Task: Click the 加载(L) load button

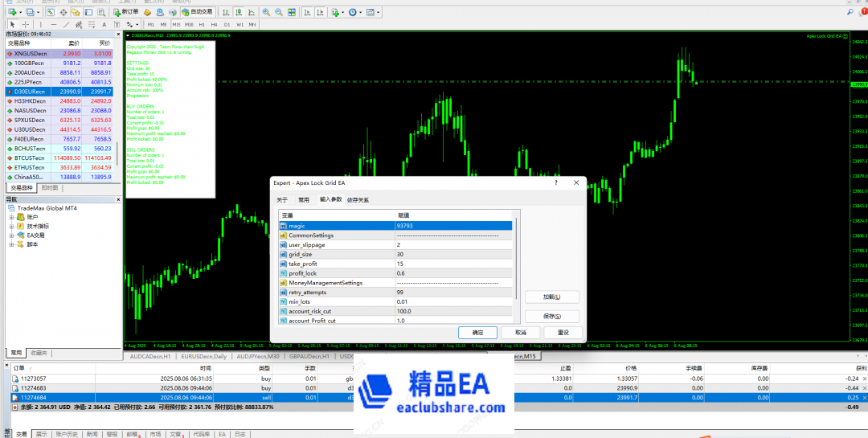Action: pos(551,297)
